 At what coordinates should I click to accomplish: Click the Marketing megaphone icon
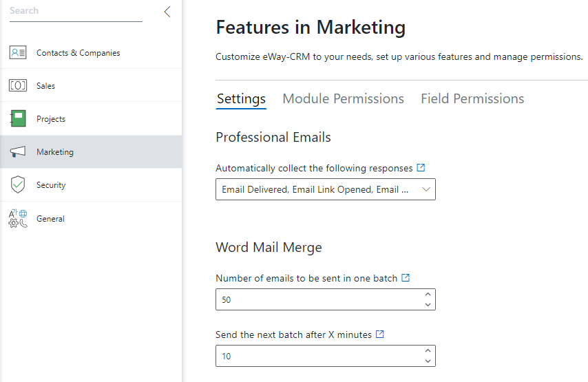(18, 152)
